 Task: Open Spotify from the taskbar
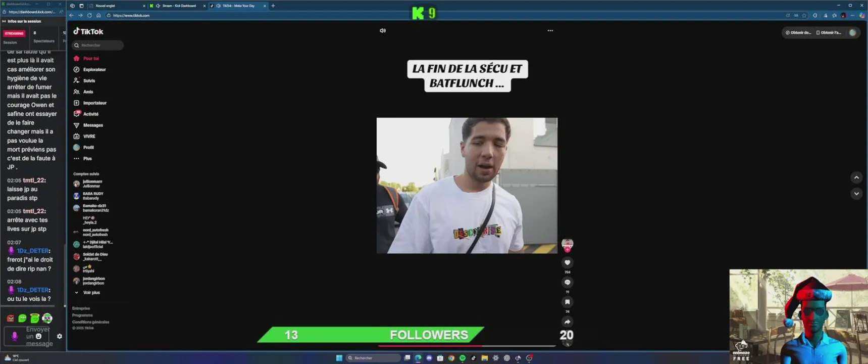click(463, 358)
